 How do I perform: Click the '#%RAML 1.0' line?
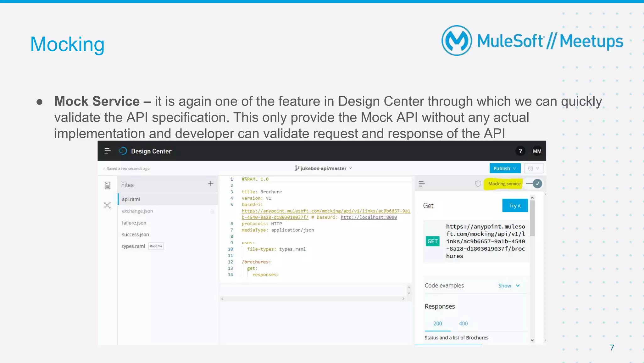255,179
